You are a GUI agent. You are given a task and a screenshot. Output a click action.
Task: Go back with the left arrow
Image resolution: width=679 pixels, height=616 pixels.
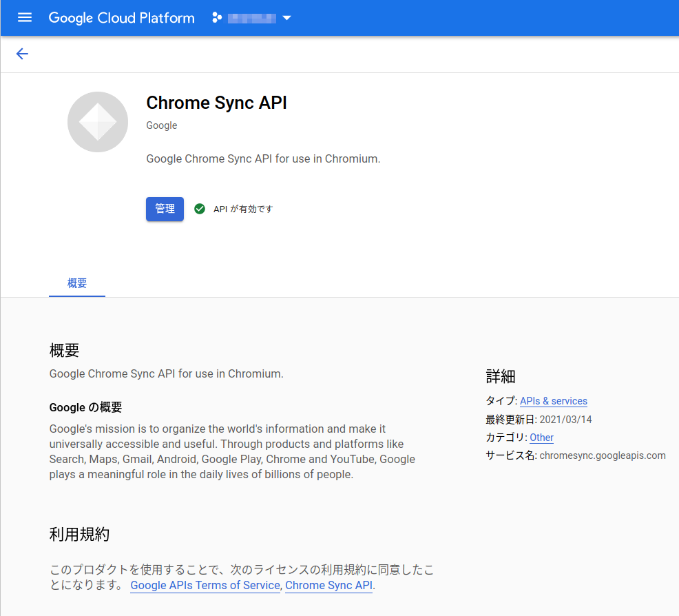point(22,54)
